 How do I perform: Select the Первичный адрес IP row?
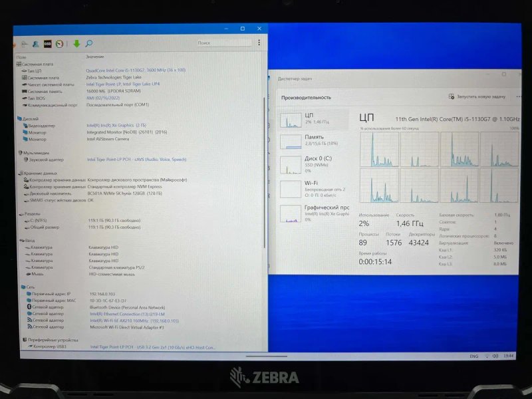coord(71,294)
